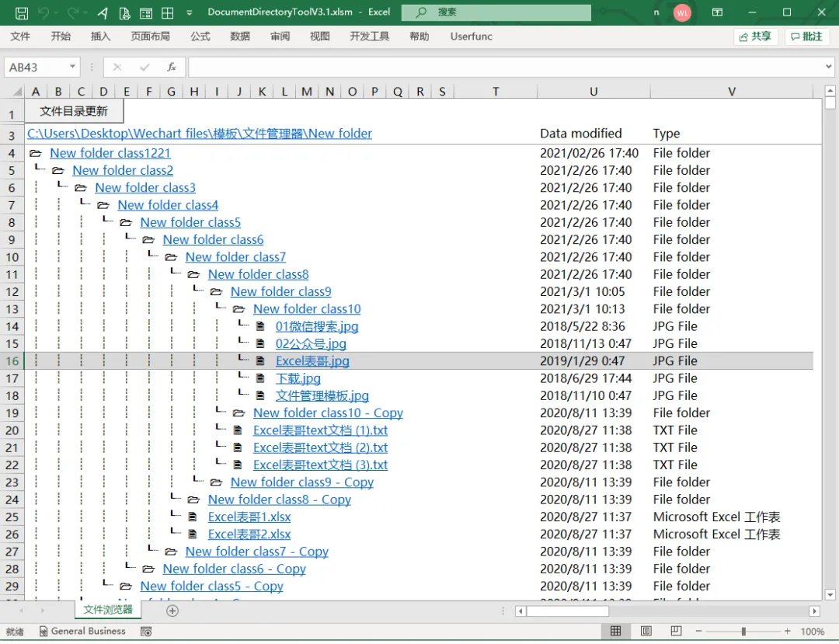Open the New folder path hyperlink in row 3

[200, 134]
